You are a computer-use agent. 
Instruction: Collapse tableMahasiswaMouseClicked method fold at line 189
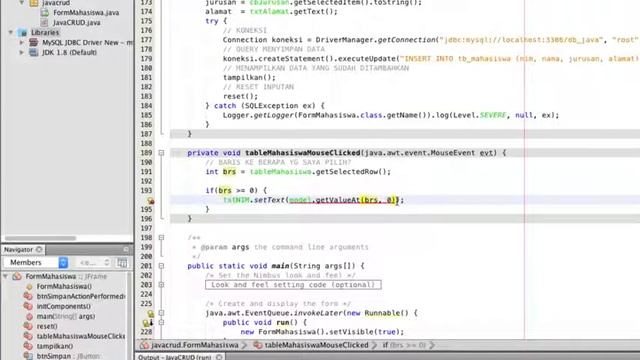161,153
